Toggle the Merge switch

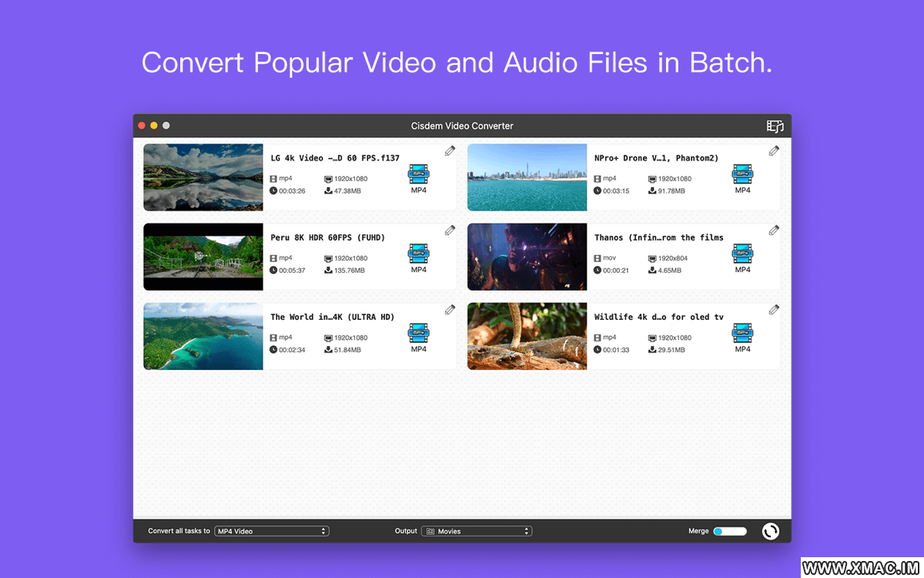(730, 531)
